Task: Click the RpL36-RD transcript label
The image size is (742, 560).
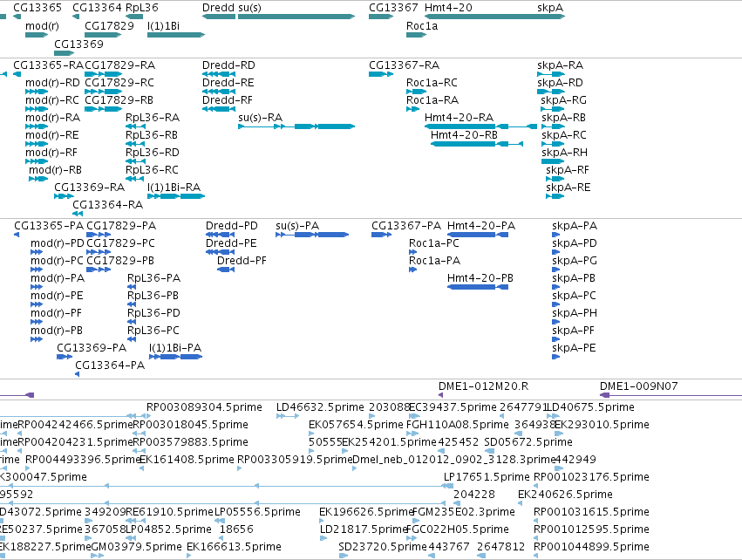Action: (x=153, y=153)
